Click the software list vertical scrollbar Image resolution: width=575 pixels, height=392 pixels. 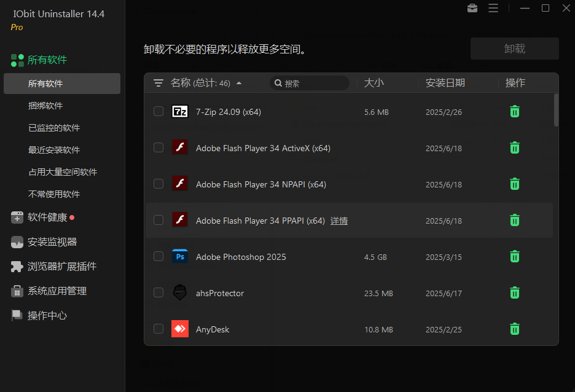coord(556,110)
